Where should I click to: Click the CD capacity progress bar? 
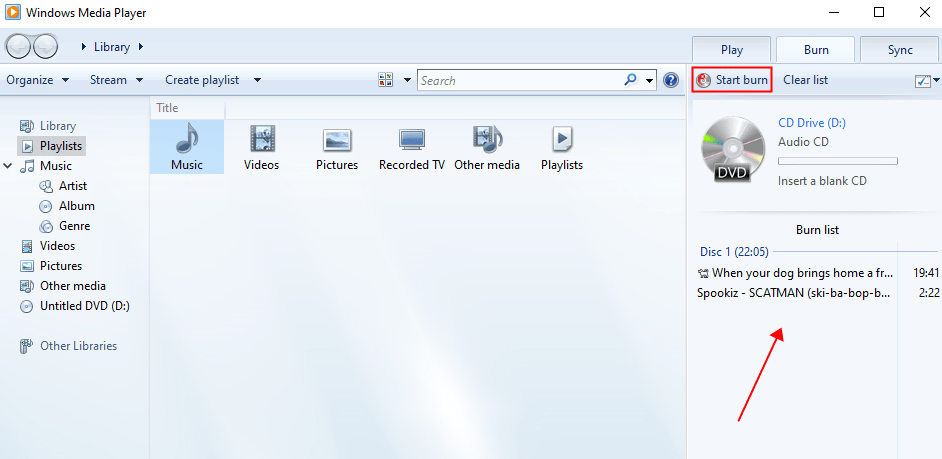pyautogui.click(x=837, y=161)
